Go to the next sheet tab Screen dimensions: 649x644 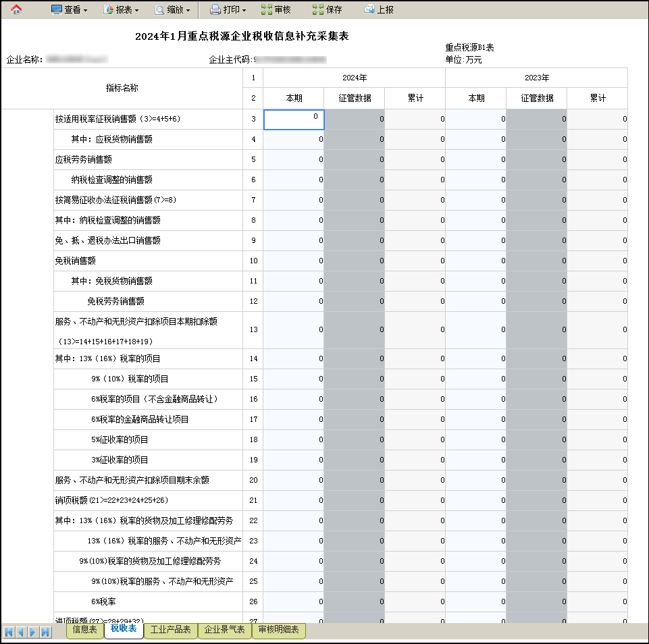coord(32,632)
